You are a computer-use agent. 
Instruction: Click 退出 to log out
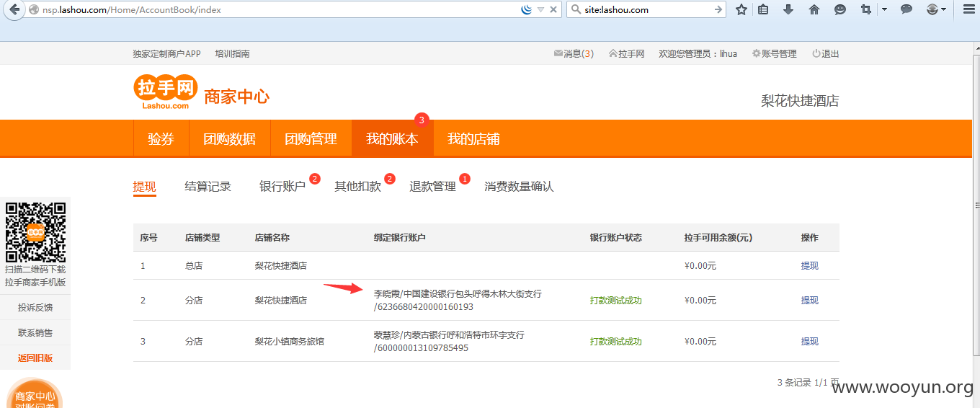(826, 54)
